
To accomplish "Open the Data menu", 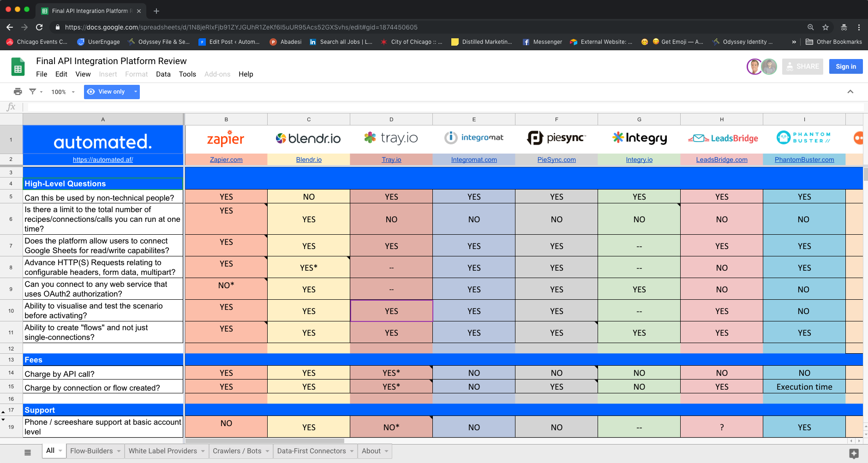I will tap(163, 74).
